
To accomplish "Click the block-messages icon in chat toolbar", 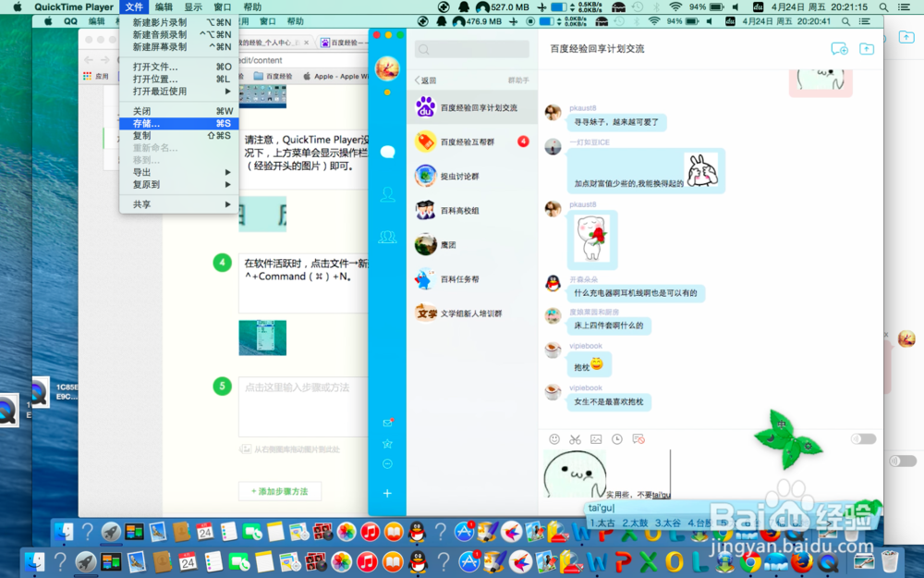I will point(638,438).
